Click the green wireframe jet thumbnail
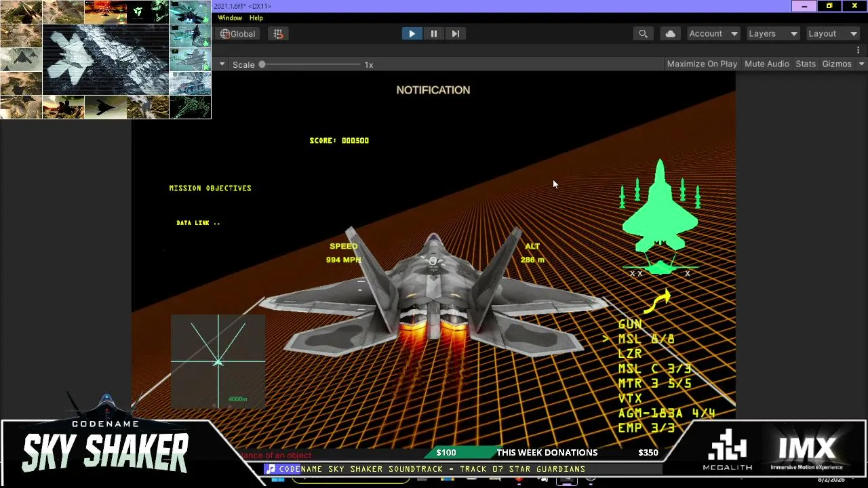868x488 pixels. [x=190, y=107]
